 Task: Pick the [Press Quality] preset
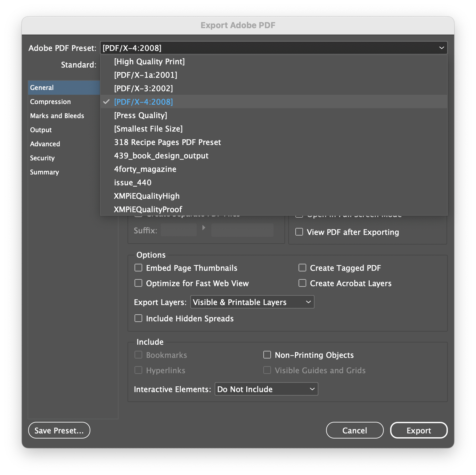[x=141, y=115]
